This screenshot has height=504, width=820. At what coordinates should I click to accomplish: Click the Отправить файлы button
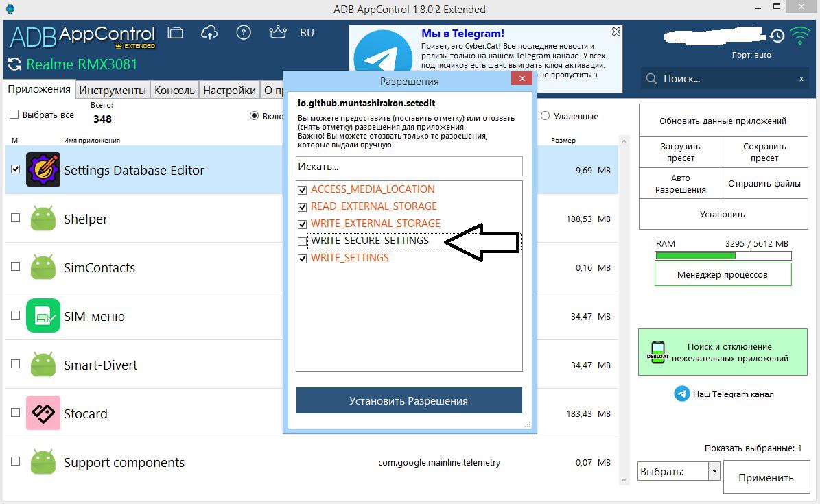765,184
